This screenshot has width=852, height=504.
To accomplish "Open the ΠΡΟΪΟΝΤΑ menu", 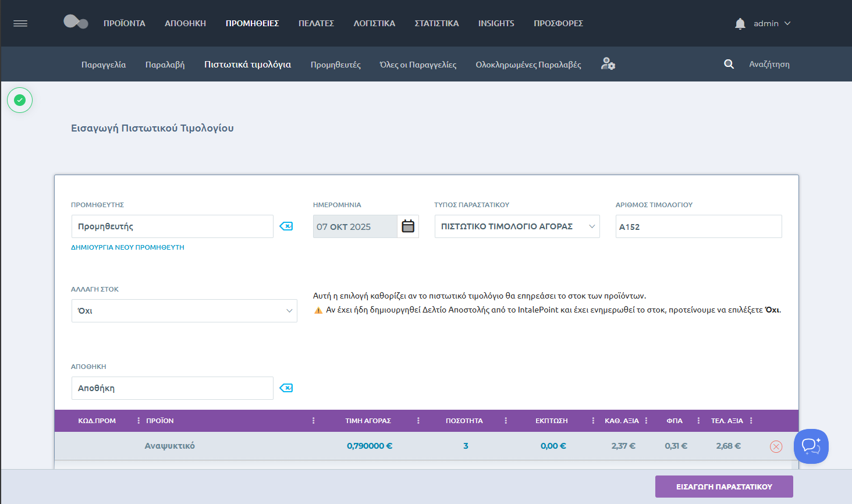I will (x=125, y=23).
